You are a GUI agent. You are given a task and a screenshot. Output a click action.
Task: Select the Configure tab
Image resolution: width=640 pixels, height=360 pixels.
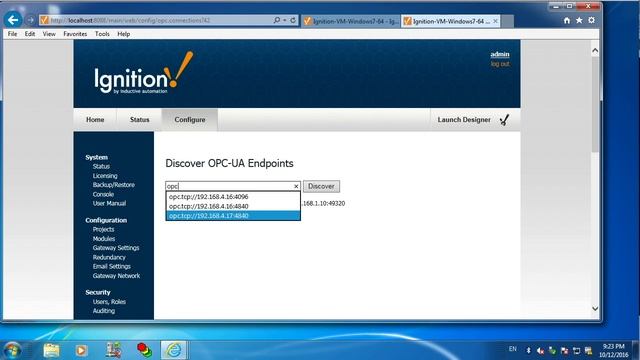coord(190,120)
